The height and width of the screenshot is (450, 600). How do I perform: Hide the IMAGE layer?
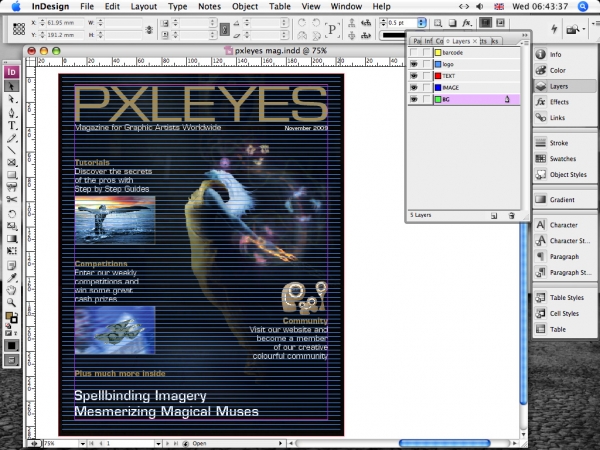coord(414,88)
